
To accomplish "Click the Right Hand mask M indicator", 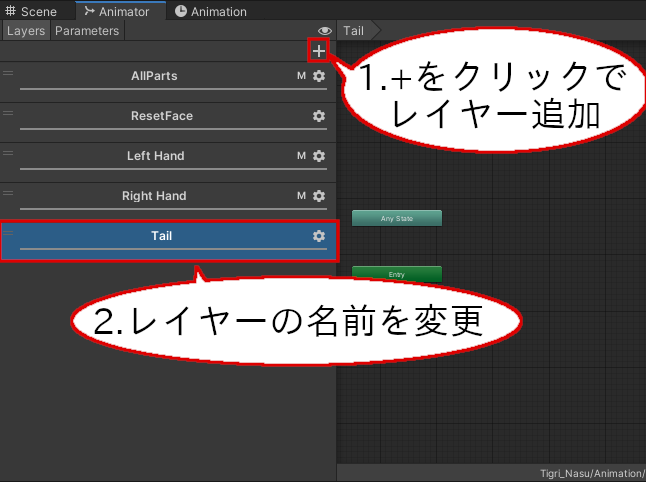I will [x=302, y=196].
